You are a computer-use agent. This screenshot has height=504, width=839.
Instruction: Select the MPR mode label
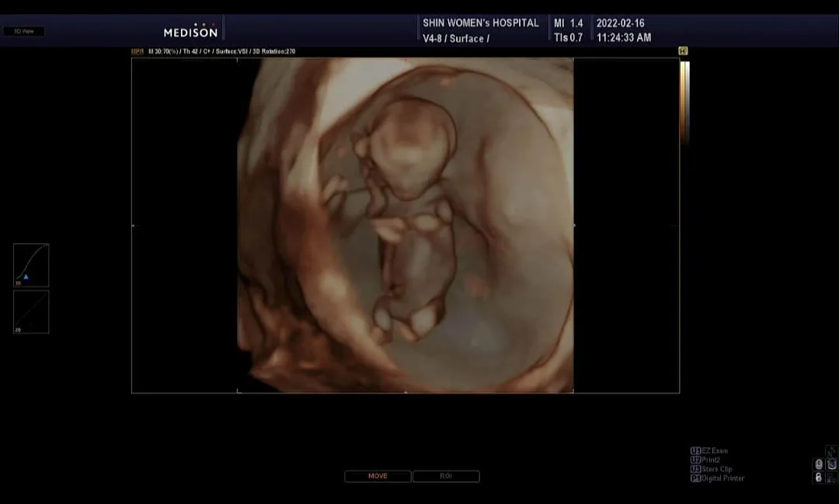[x=138, y=51]
